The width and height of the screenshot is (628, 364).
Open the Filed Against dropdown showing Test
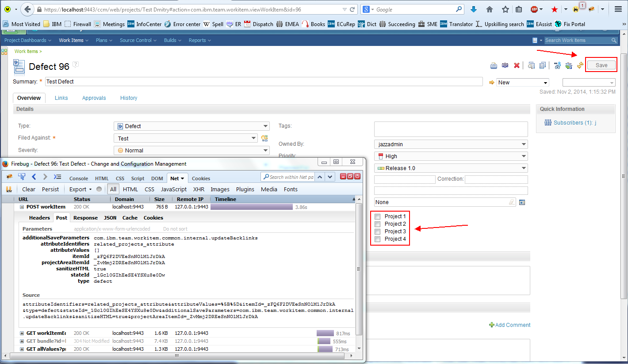pos(186,138)
